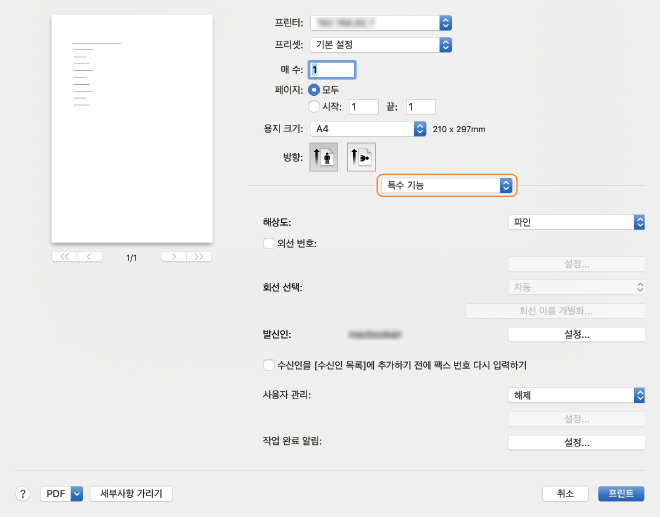This screenshot has width=660, height=517.
Task: Enable the 외선 번호 checkbox
Action: coord(268,242)
